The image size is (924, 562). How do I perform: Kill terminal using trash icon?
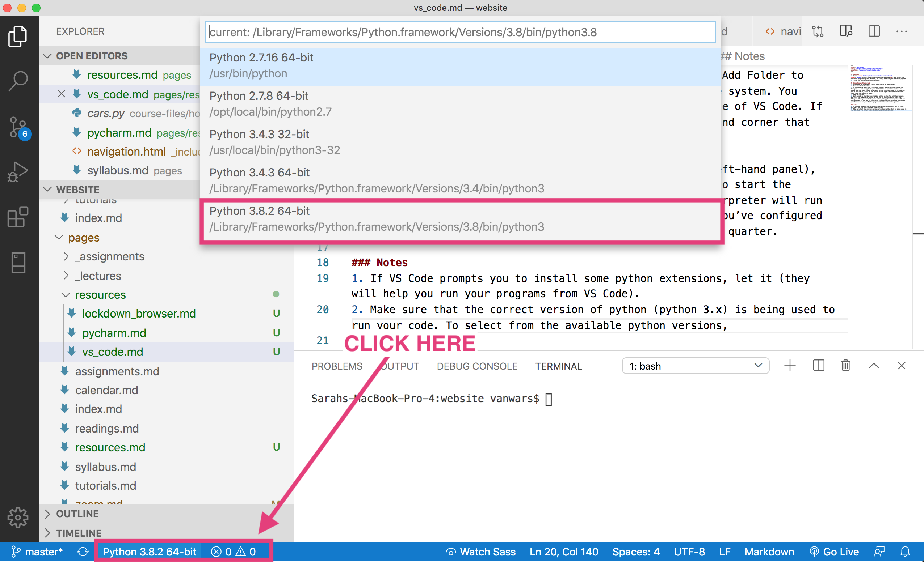coord(845,366)
